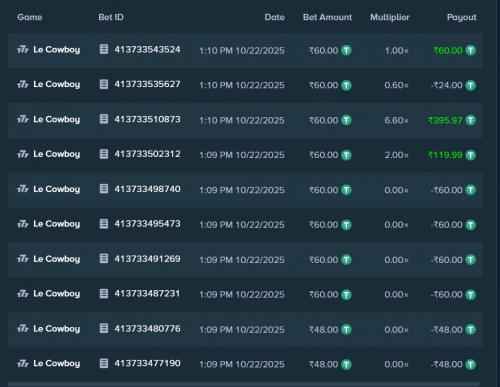Select -₹60.00 payout in 413733495473 row
Image resolution: width=500 pixels, height=387 pixels.
pyautogui.click(x=447, y=225)
